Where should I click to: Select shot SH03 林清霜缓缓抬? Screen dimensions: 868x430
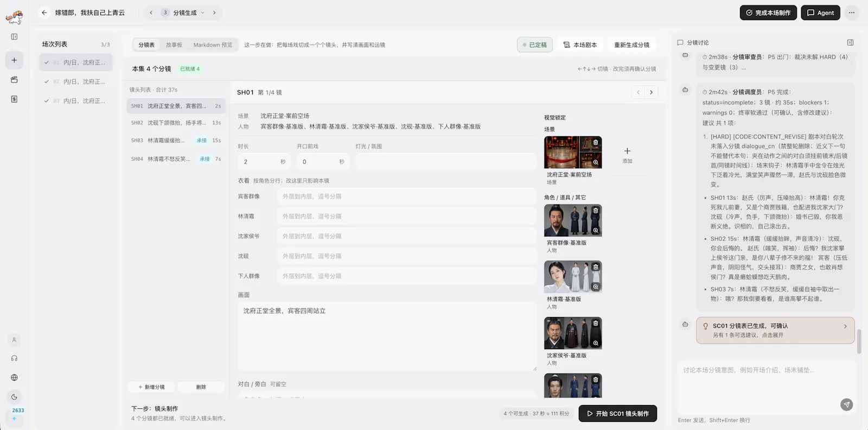tap(176, 140)
